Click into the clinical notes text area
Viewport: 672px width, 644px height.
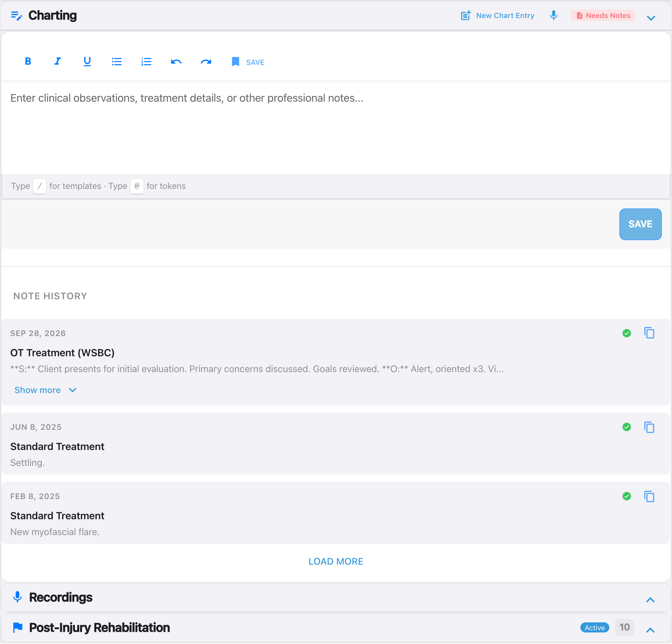tap(336, 128)
